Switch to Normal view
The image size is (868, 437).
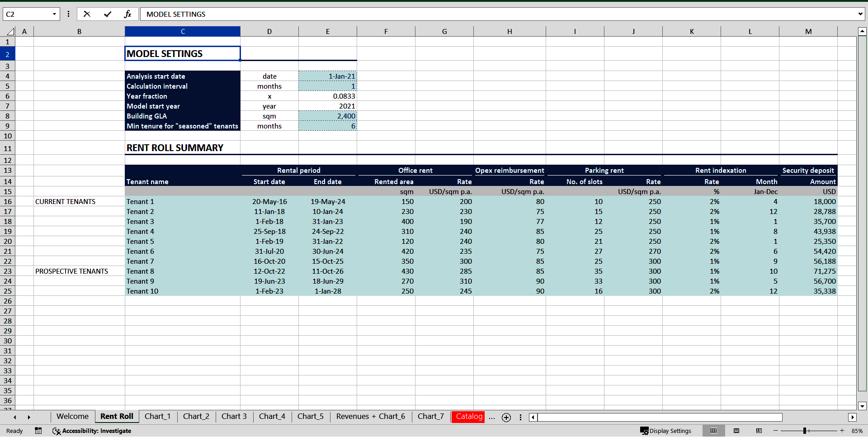[714, 431]
